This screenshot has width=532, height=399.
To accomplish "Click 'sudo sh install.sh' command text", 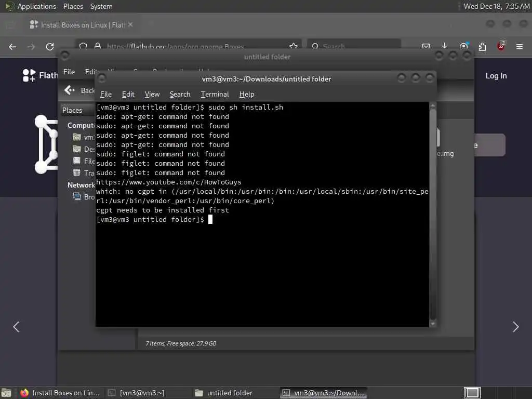I will [x=246, y=107].
